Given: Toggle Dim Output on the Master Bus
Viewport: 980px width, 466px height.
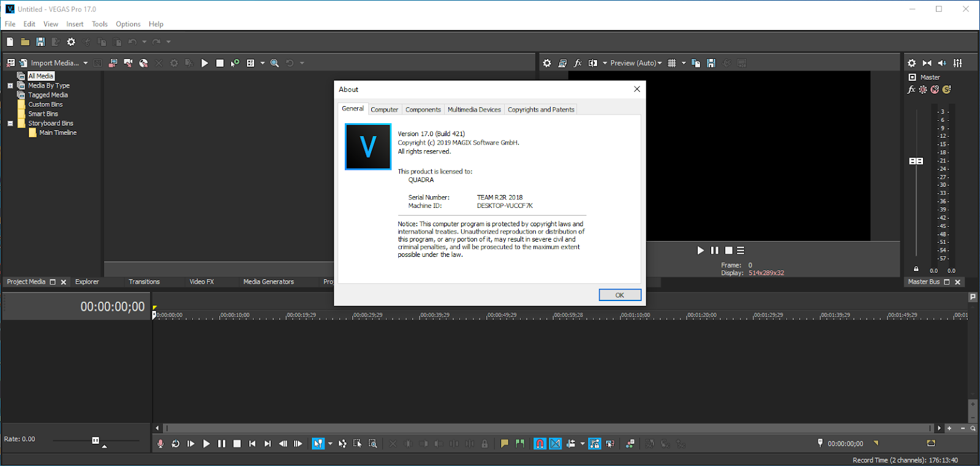Looking at the screenshot, I should [x=942, y=63].
